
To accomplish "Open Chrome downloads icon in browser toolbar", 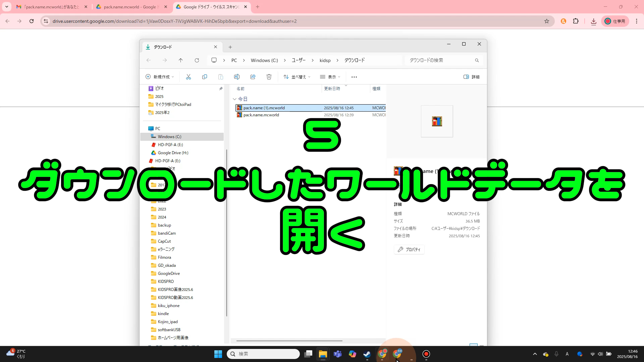I will (x=593, y=21).
